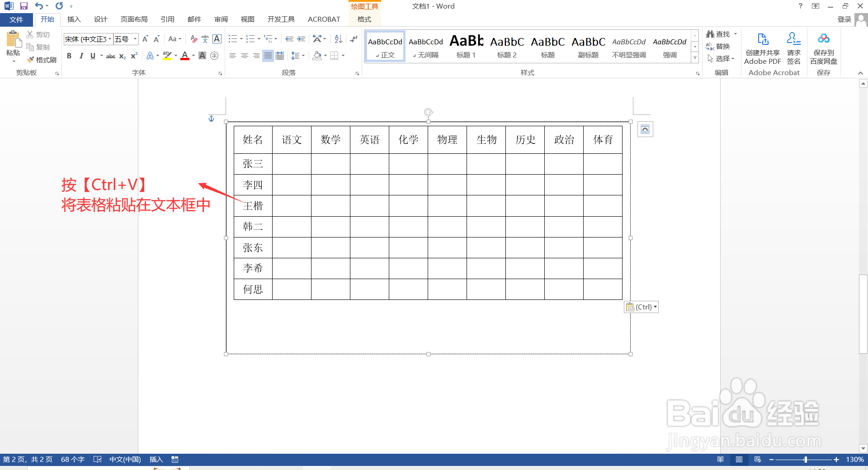Click the Replace (替换) button
Viewport: 868px width, 470px height.
click(718, 46)
